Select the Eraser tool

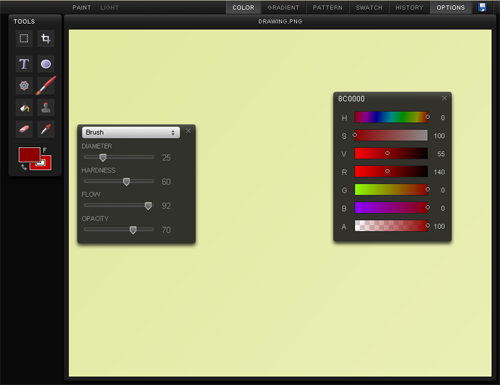(24, 129)
